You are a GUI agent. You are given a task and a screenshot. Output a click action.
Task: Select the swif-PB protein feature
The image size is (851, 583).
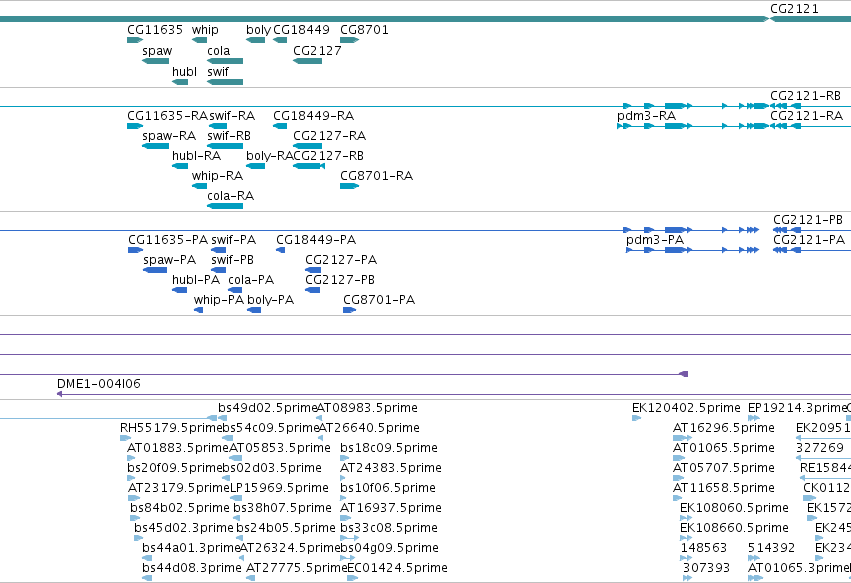tap(218, 270)
